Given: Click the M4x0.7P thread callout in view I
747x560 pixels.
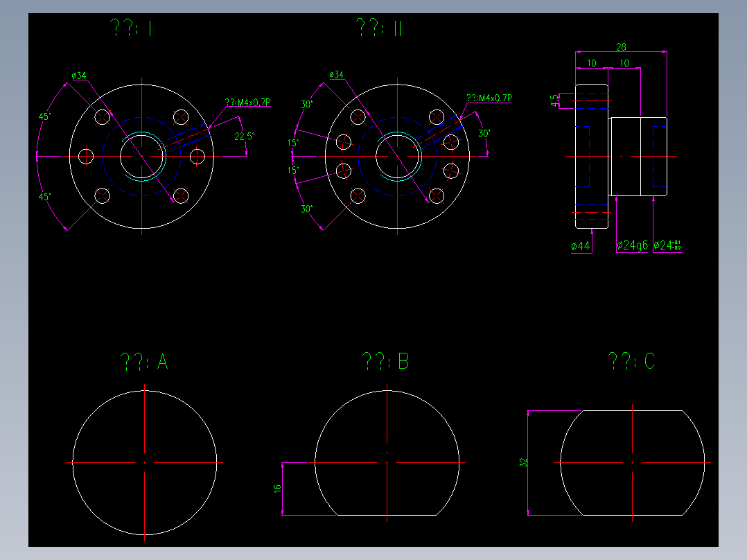Looking at the screenshot, I should tap(247, 101).
